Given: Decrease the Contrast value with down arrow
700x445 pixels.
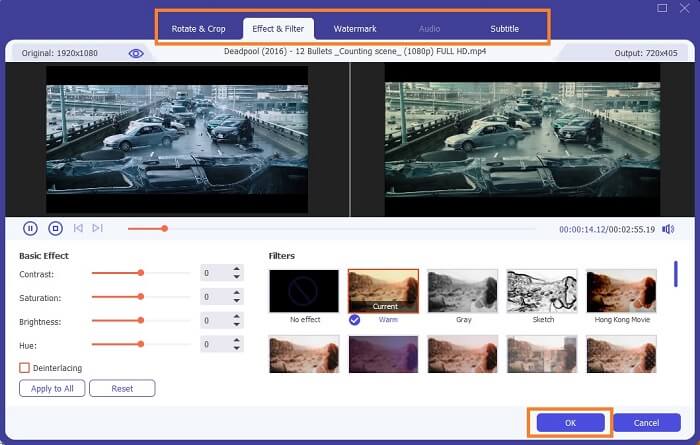Looking at the screenshot, I should (237, 277).
